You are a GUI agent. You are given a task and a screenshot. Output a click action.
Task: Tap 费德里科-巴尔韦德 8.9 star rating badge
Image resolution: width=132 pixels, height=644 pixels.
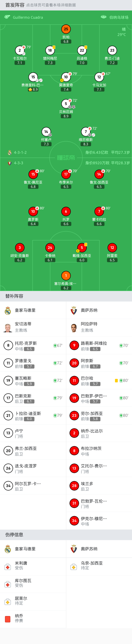click(33, 90)
